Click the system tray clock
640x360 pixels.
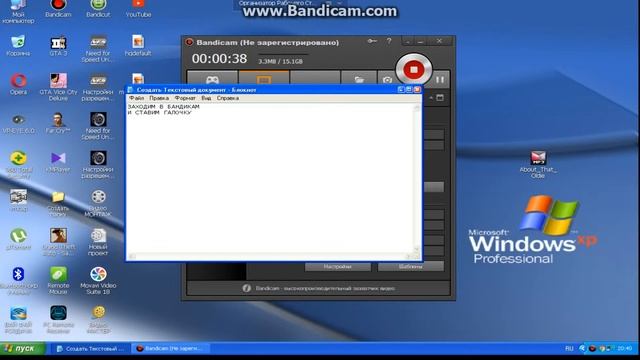625,349
